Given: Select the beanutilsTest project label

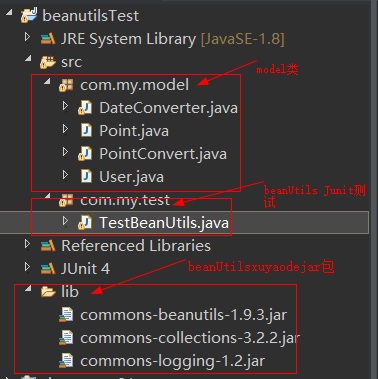Looking at the screenshot, I should click(x=90, y=16).
